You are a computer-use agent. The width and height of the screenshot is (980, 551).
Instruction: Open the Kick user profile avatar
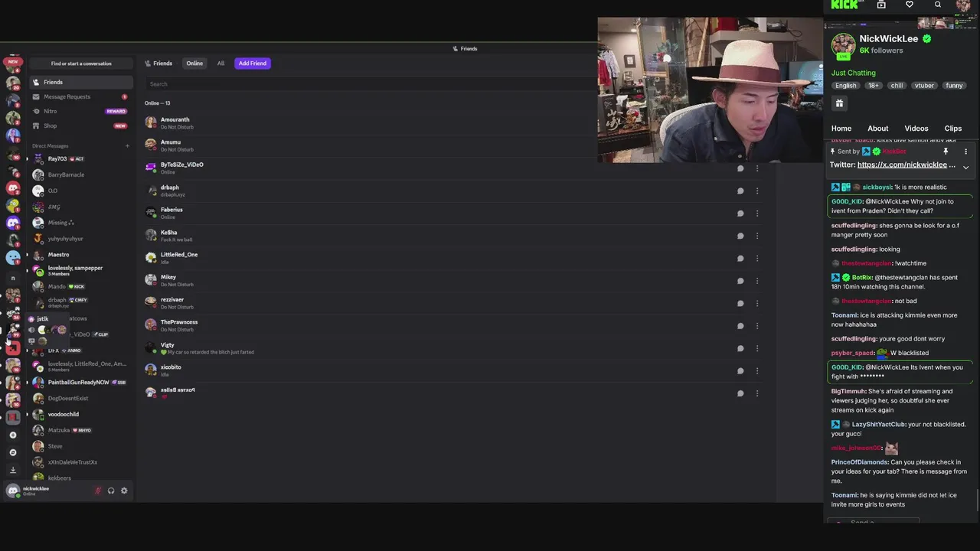pos(963,5)
